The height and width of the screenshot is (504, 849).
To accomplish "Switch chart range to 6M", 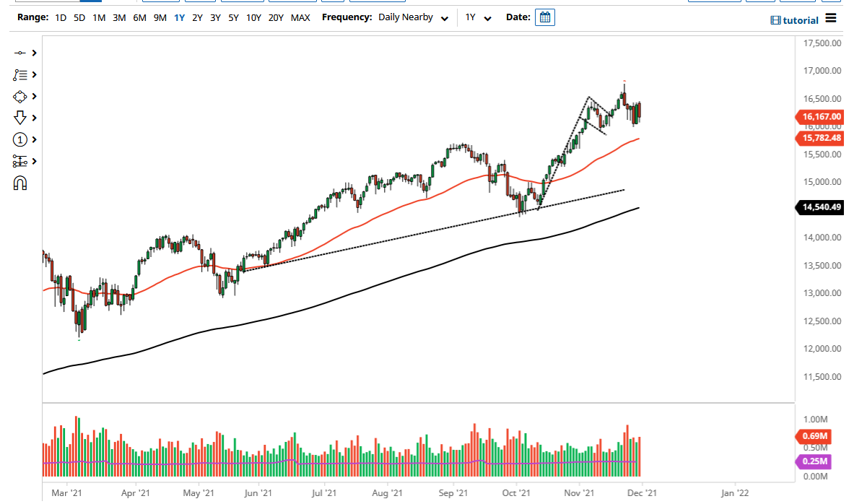I will coord(139,17).
